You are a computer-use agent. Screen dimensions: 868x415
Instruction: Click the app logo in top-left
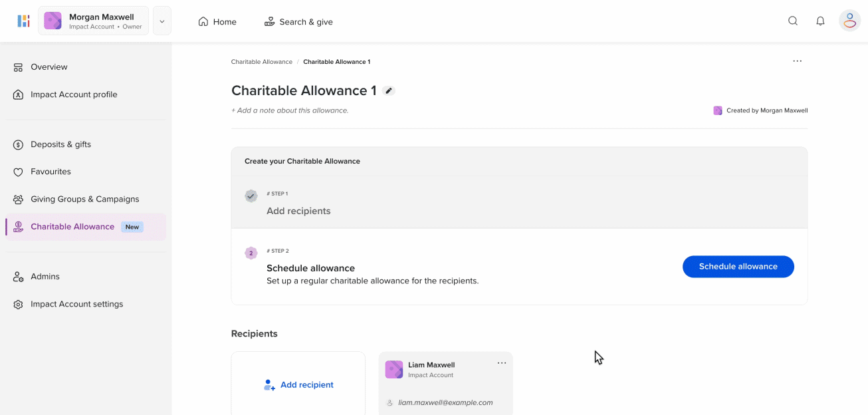pos(23,21)
